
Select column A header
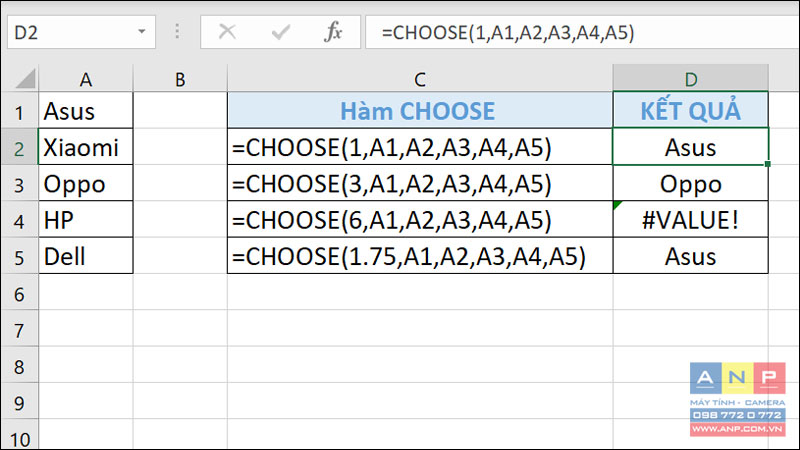click(86, 79)
